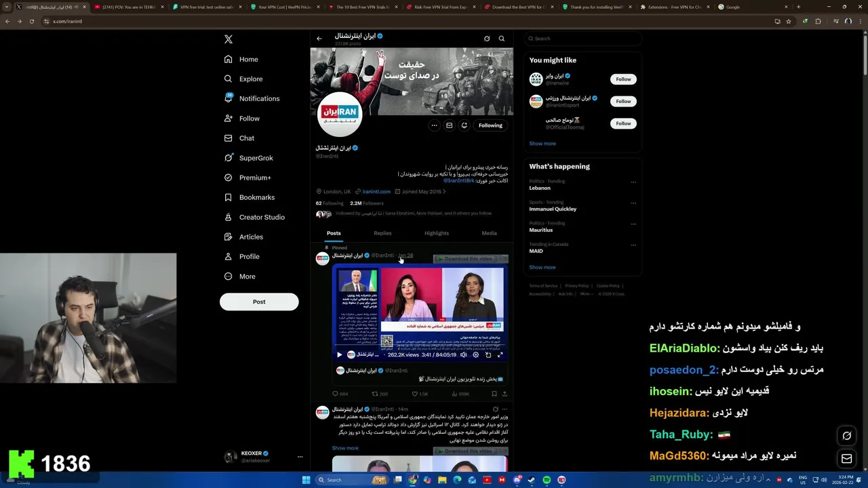
Task: Open Home from the X sidebar
Action: coord(241,59)
